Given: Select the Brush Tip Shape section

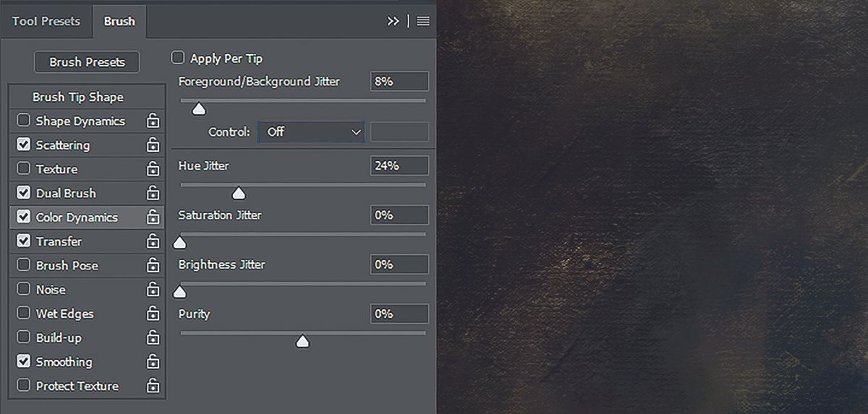Looking at the screenshot, I should (x=78, y=97).
